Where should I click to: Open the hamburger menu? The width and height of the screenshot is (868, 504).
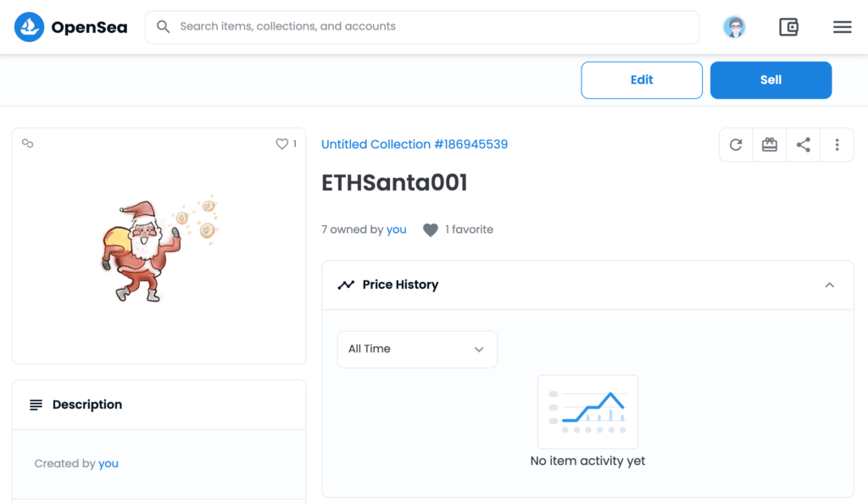(x=842, y=27)
